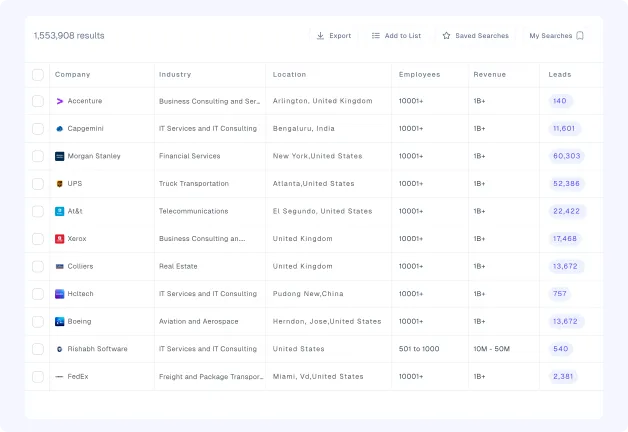Screen dimensions: 628x432
Task: Click the Employees column header
Action: tap(419, 74)
